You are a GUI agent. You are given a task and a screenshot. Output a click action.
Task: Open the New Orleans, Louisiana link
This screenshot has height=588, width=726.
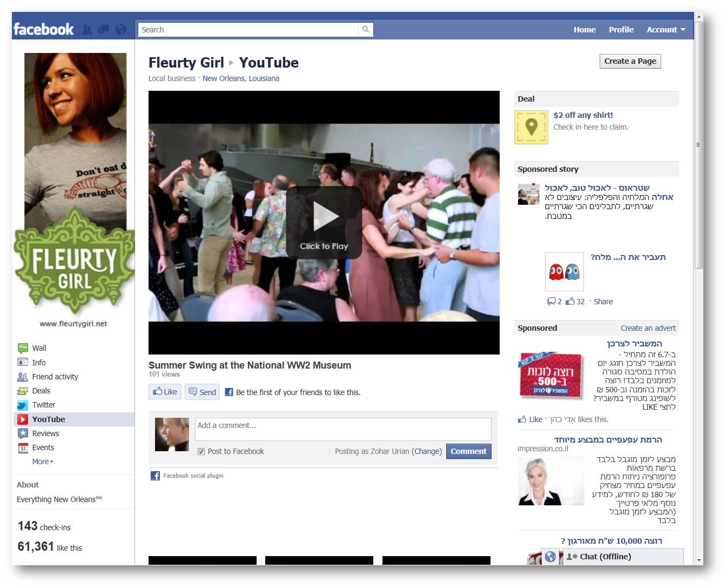point(241,78)
